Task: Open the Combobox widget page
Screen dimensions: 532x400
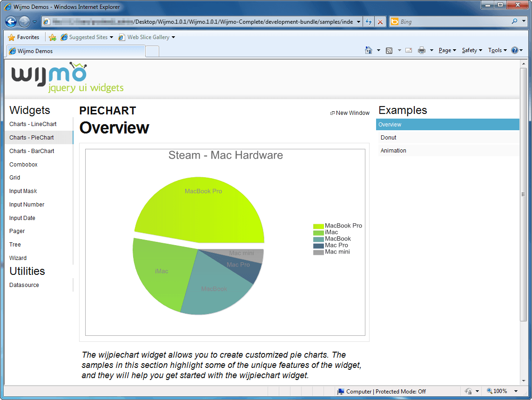Action: [x=23, y=164]
